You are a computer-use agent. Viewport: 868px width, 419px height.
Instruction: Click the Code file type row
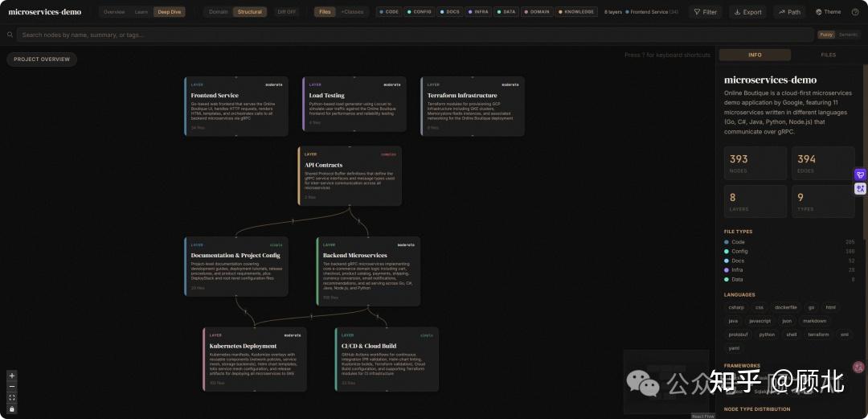(789, 241)
